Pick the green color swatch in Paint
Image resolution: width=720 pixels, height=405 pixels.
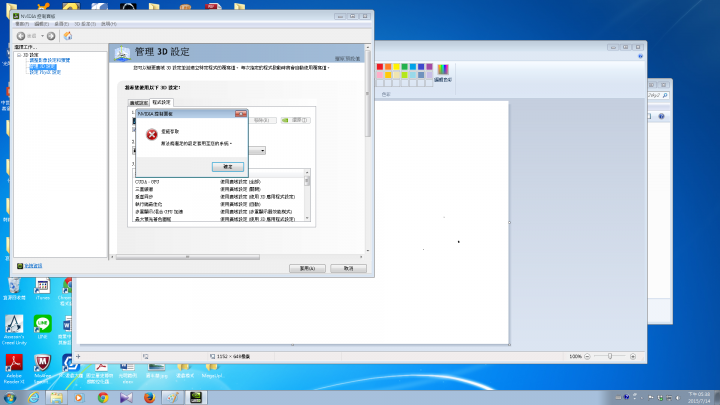[405, 67]
